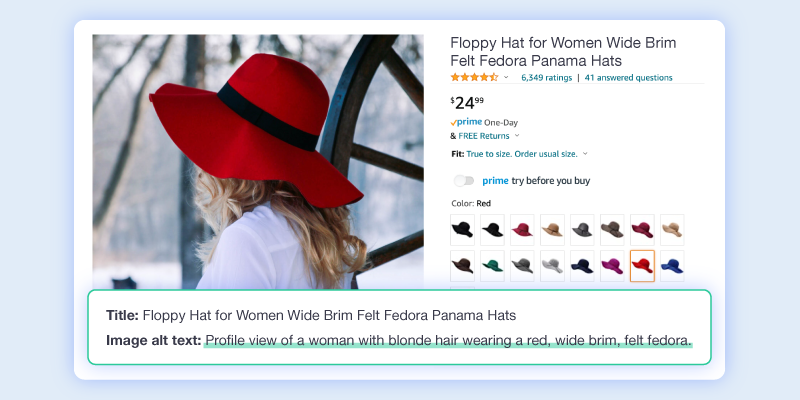This screenshot has height=400, width=800.
Task: Choose the beige hat at first row end
Action: pos(672,230)
